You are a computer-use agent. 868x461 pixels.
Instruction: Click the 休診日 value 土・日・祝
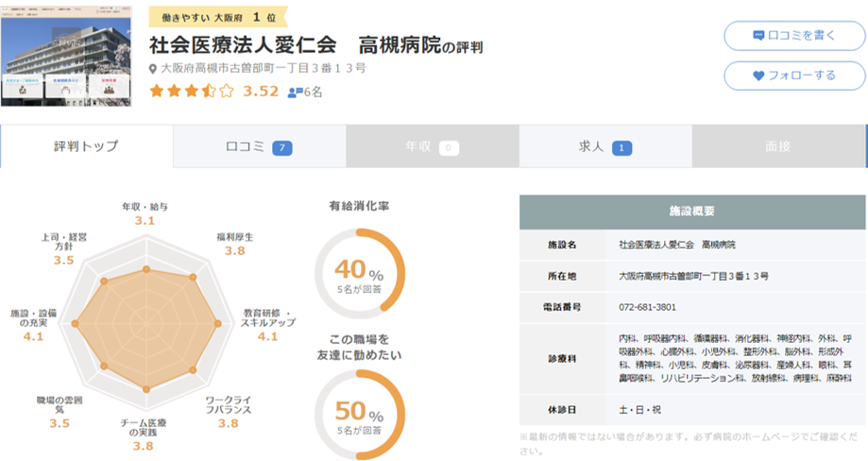click(639, 410)
